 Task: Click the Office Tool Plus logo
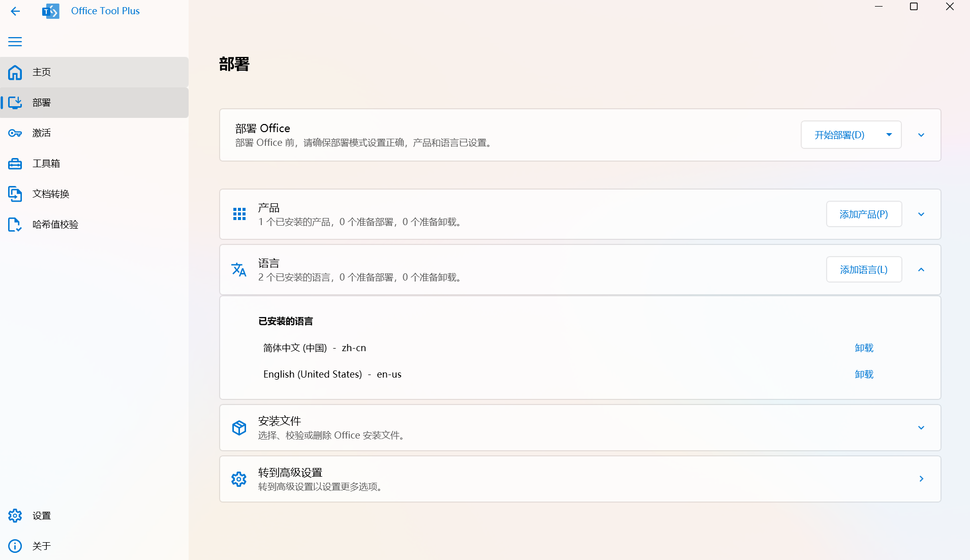point(51,11)
